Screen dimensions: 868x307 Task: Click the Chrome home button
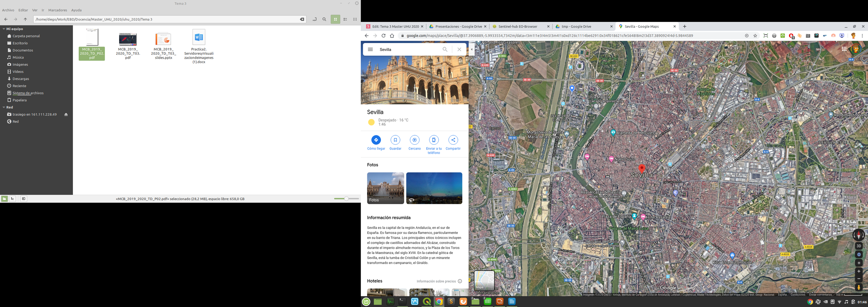[392, 36]
